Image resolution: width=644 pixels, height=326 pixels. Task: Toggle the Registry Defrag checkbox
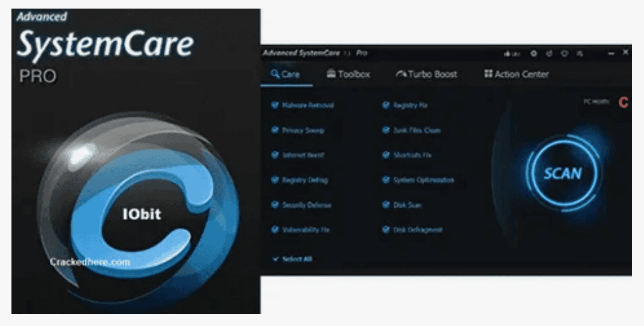point(275,180)
